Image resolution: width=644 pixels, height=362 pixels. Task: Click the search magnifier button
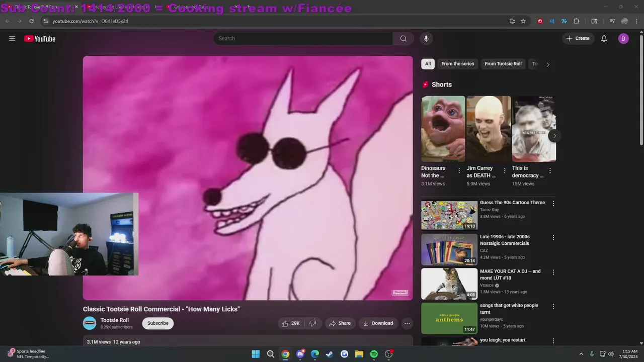pyautogui.click(x=404, y=39)
